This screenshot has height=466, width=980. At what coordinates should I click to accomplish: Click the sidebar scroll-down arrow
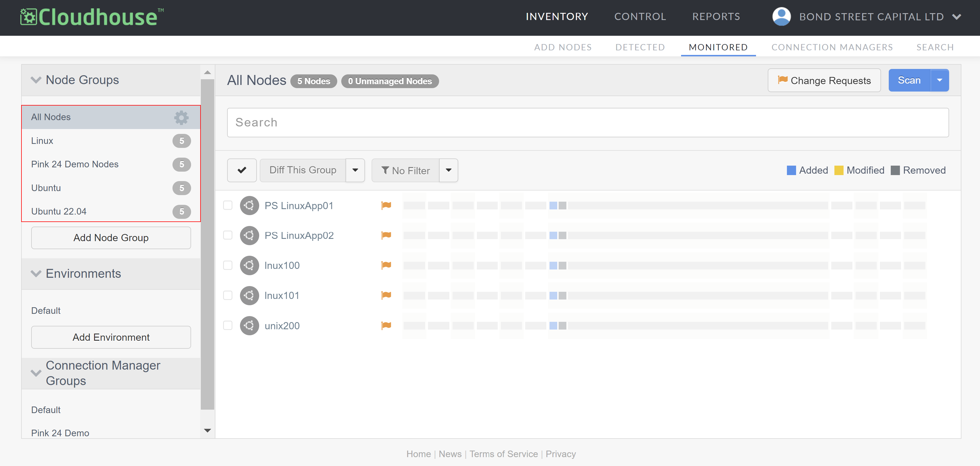coord(207,431)
